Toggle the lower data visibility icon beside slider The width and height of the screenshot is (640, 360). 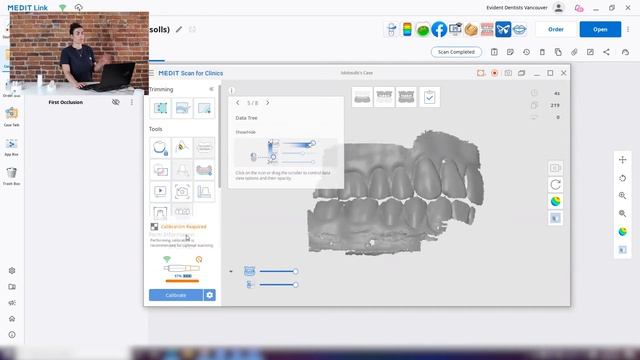pos(250,284)
